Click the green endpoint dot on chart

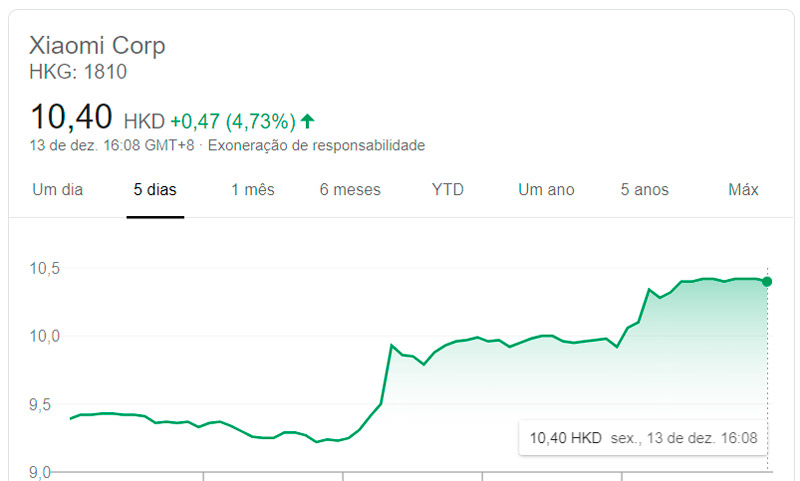point(767,282)
